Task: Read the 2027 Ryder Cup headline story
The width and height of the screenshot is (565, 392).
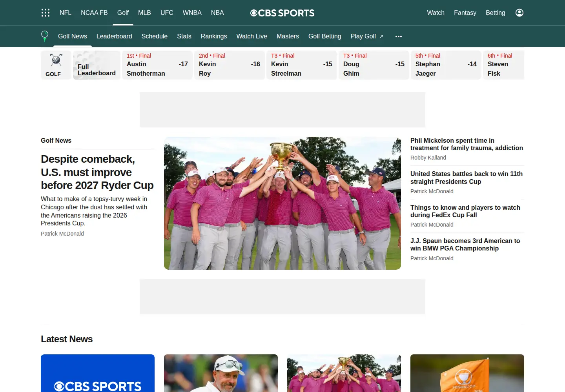Action: (97, 172)
